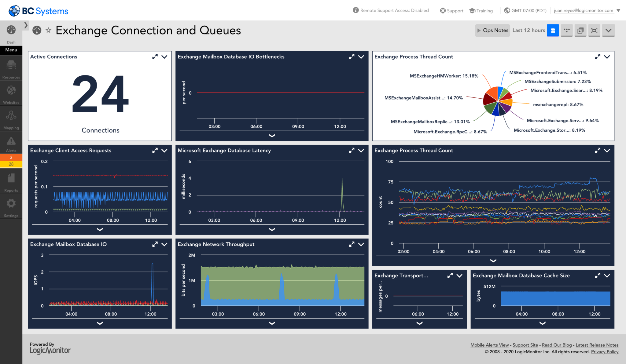Enter full screen dashboard mode

coord(594,30)
